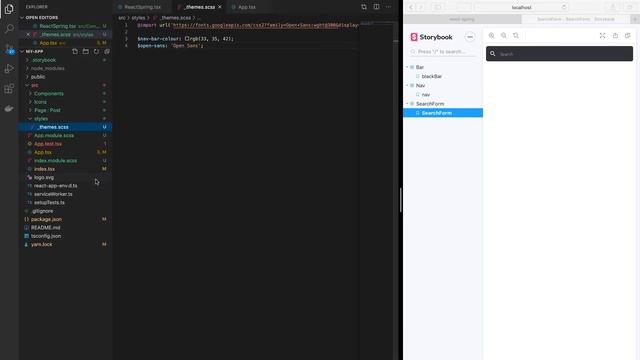Select the _themes.scss editor tab

(199, 7)
